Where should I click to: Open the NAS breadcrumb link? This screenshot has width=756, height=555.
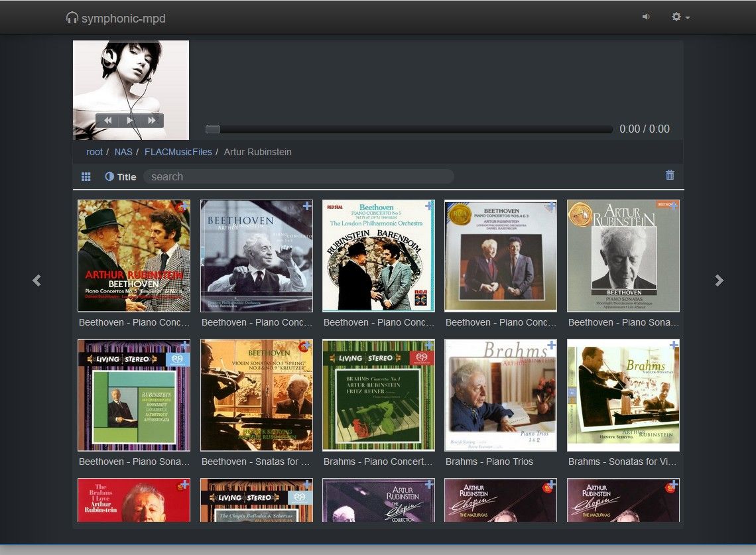[123, 152]
